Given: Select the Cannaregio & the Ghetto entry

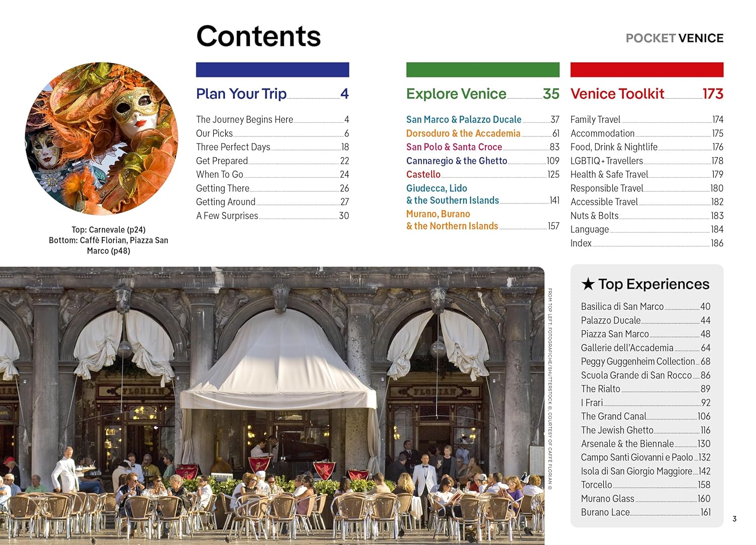Looking at the screenshot, I should coord(483,161).
